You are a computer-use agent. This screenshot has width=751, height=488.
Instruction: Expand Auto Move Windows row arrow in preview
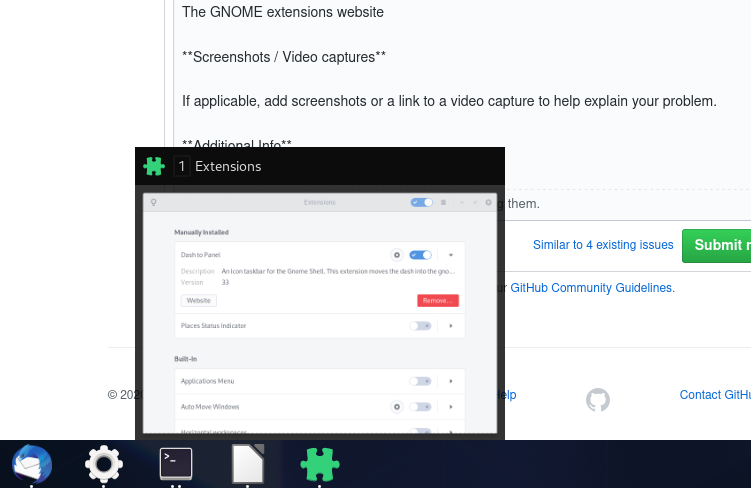click(x=451, y=407)
